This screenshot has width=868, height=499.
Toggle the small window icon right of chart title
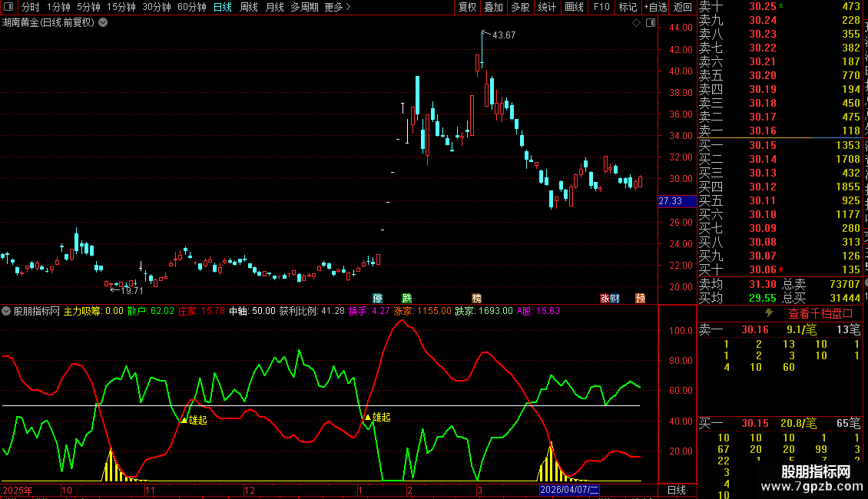649,23
